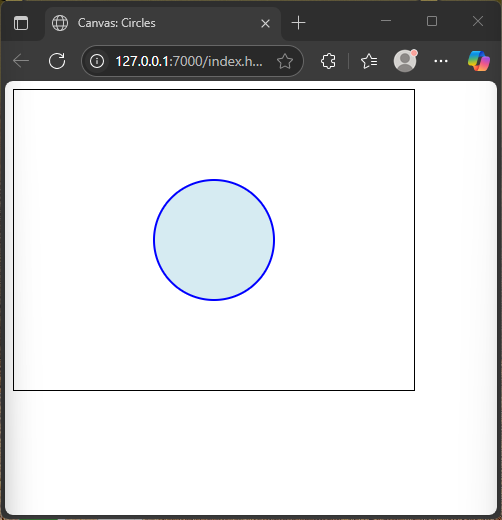
Task: Open the Favorites list
Action: 369,61
